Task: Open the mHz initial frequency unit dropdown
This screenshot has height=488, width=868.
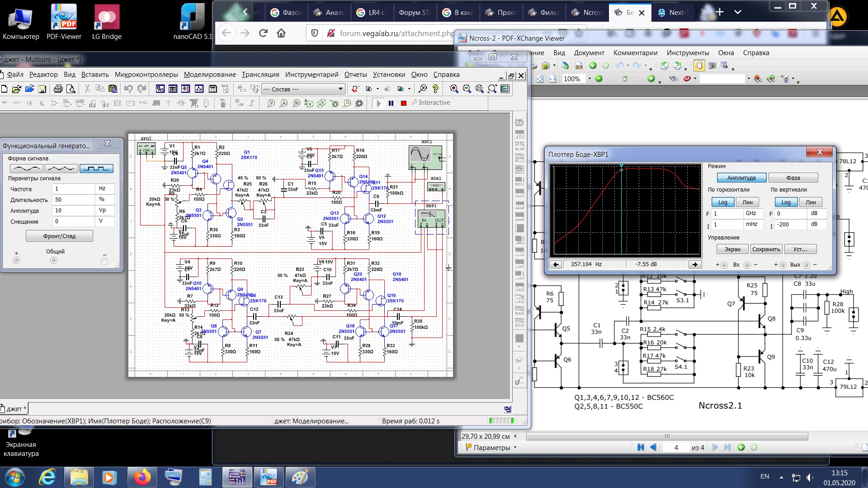Action: [x=753, y=224]
